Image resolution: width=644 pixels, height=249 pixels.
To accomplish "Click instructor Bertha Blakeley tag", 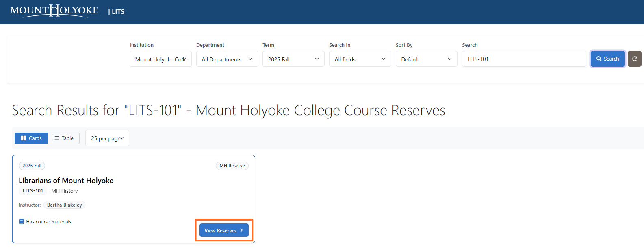I will pyautogui.click(x=65, y=205).
